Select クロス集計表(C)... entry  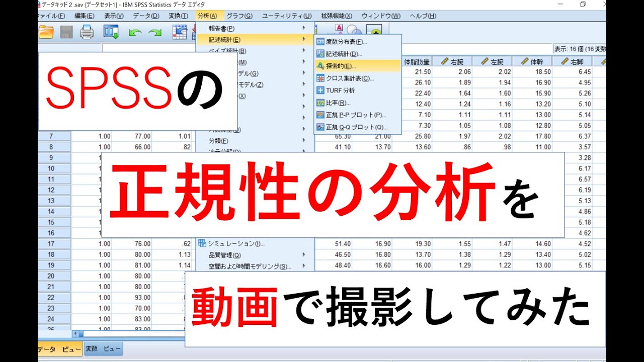(358, 78)
